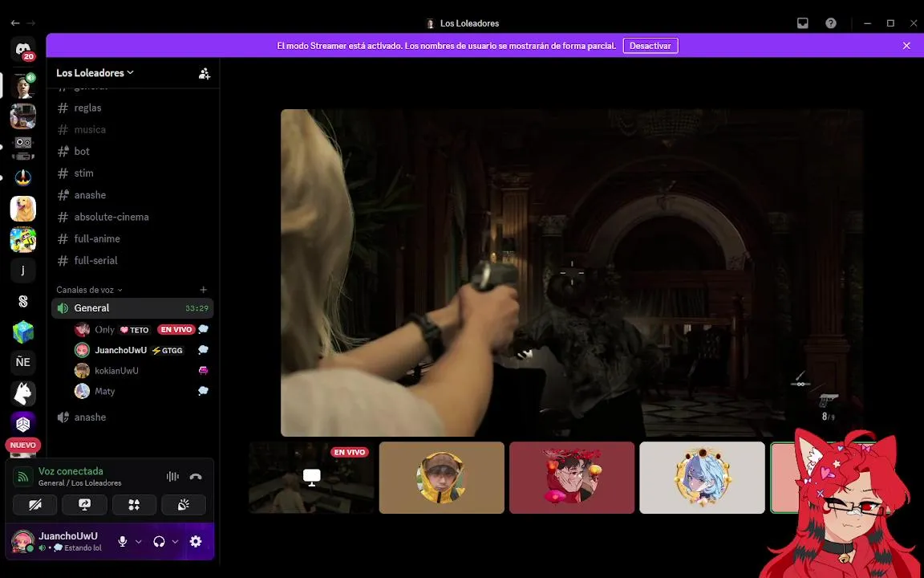Open Discord direct messages home icon

tap(23, 49)
